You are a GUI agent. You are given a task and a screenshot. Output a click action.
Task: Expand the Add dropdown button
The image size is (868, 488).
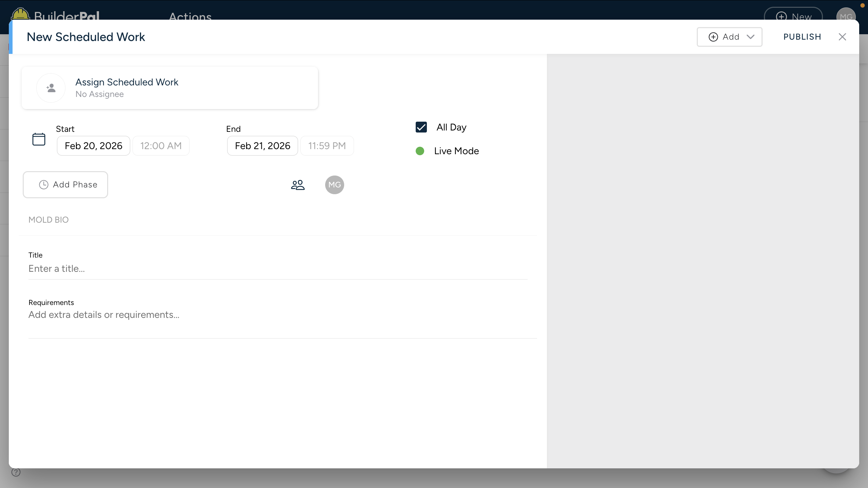729,37
